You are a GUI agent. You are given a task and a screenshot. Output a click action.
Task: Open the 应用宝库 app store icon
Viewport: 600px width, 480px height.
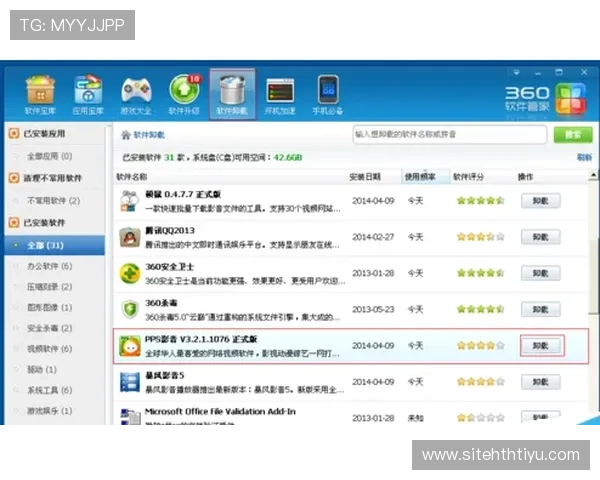pyautogui.click(x=88, y=92)
